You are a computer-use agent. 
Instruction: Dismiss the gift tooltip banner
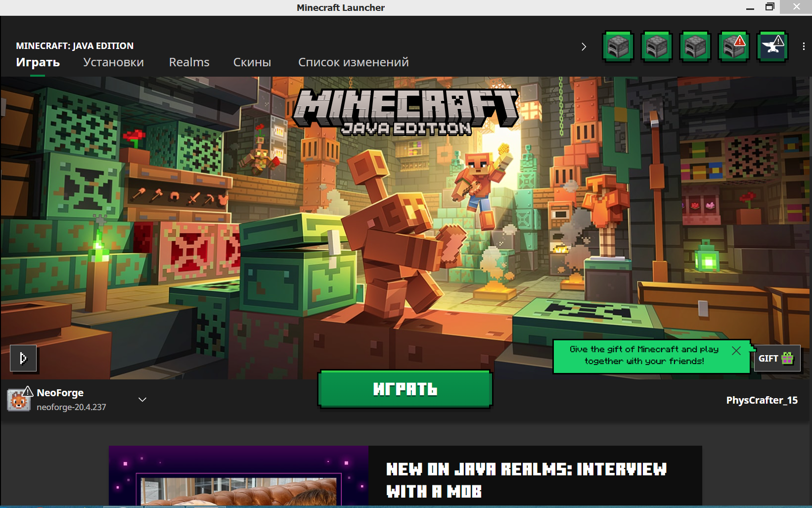(736, 351)
